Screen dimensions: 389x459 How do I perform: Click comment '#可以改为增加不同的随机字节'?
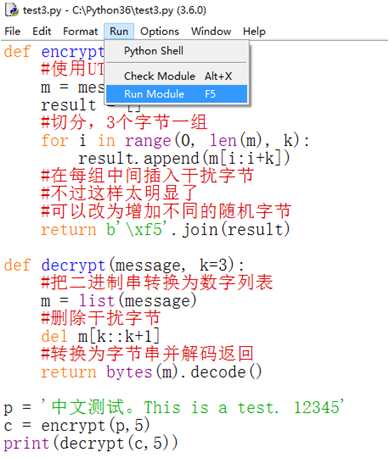point(166,211)
